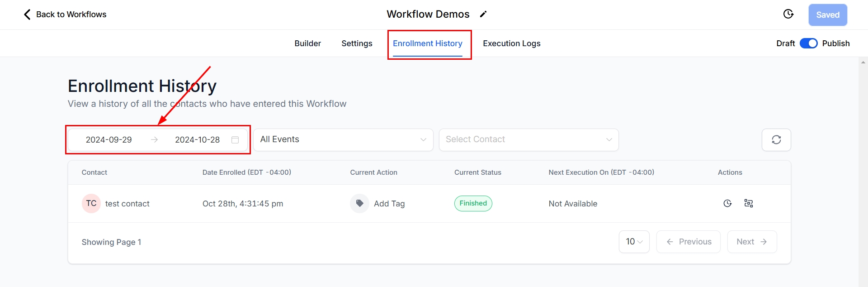Open the Select Contact dropdown

tap(528, 140)
